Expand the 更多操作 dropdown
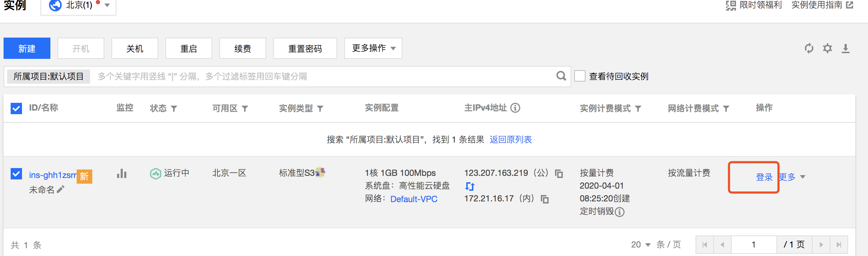This screenshot has height=256, width=868. pyautogui.click(x=373, y=48)
